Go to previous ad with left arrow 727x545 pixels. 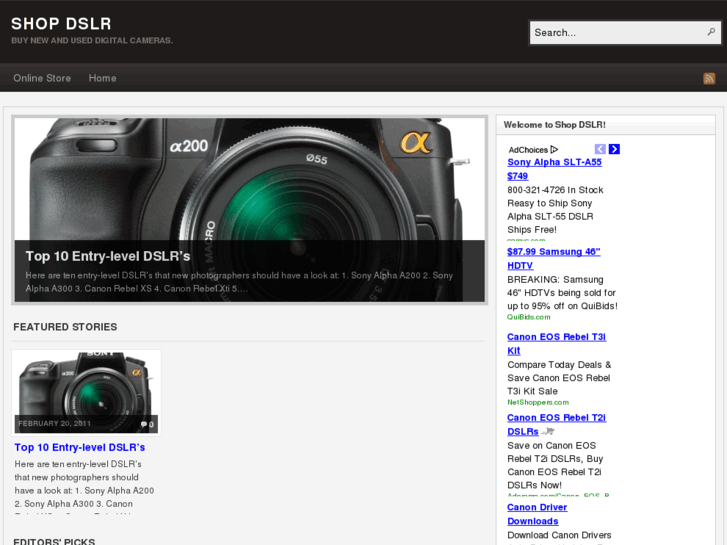coord(600,149)
